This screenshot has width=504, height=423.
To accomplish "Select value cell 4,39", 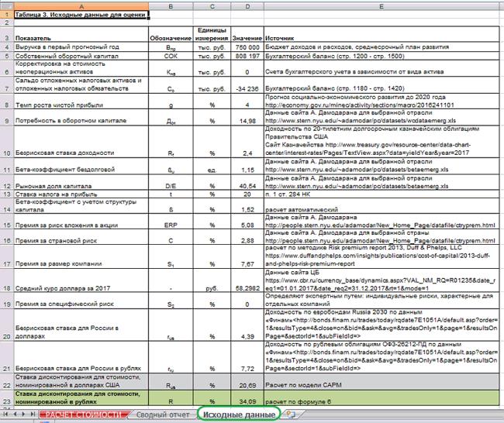I will pos(247,325).
